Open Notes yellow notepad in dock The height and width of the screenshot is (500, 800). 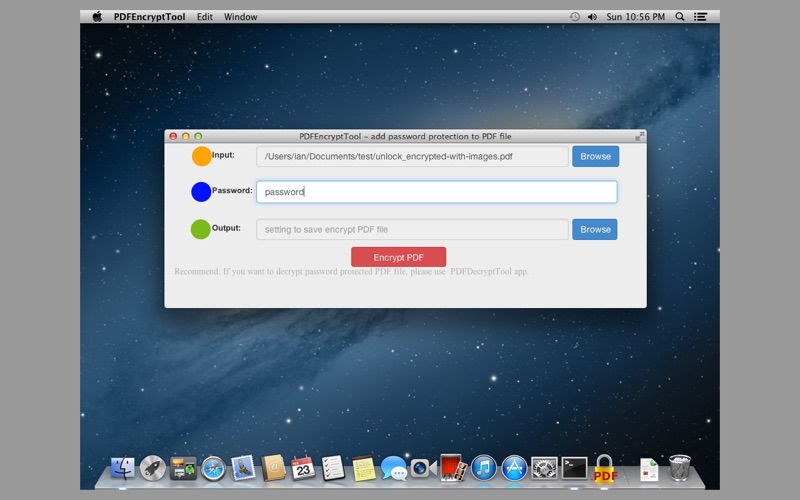click(x=364, y=468)
